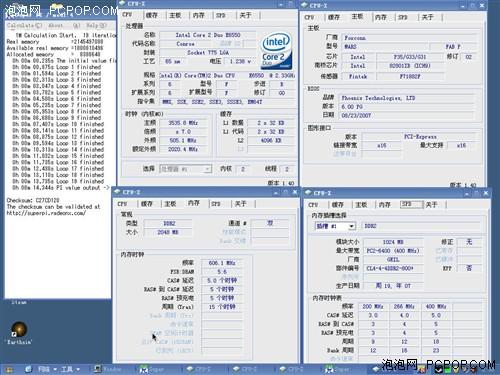Click the Internet Explorer quick launch icon
500x375 pixels.
pyautogui.click(x=28, y=369)
